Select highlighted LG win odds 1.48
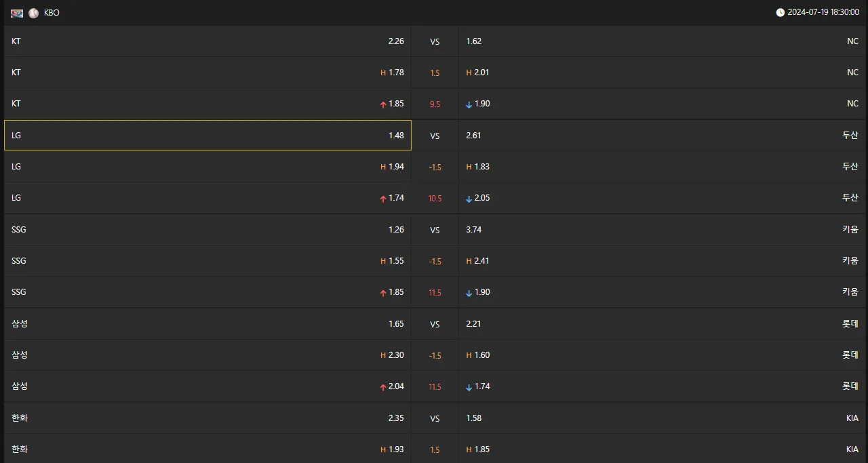This screenshot has height=463, width=868. pyautogui.click(x=208, y=136)
